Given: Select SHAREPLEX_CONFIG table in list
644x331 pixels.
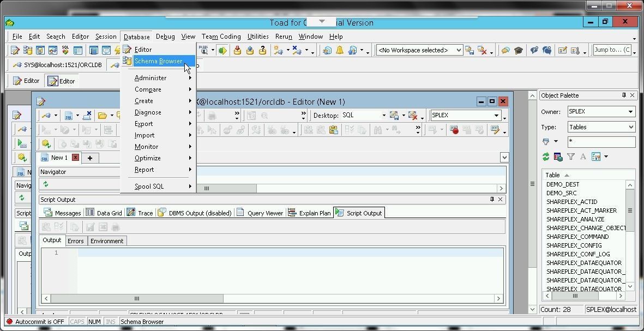Looking at the screenshot, I should click(x=574, y=245).
